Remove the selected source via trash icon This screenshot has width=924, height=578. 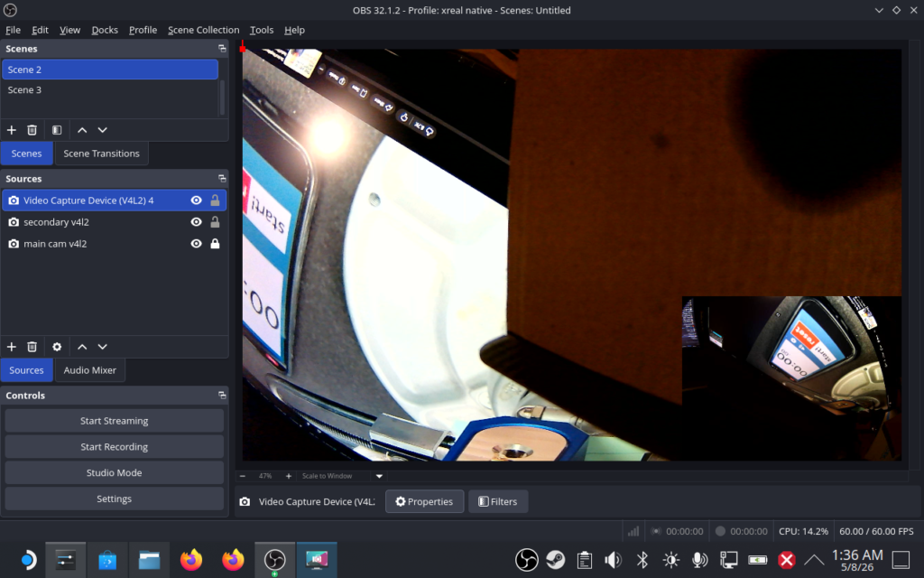32,347
